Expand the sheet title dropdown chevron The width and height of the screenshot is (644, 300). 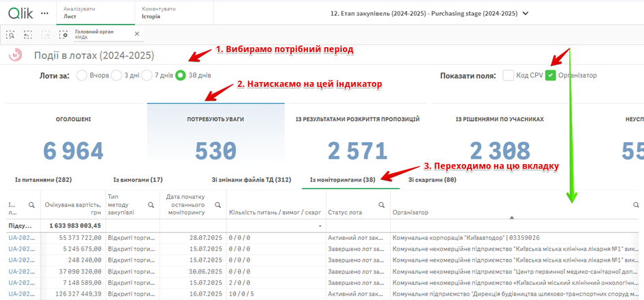526,13
